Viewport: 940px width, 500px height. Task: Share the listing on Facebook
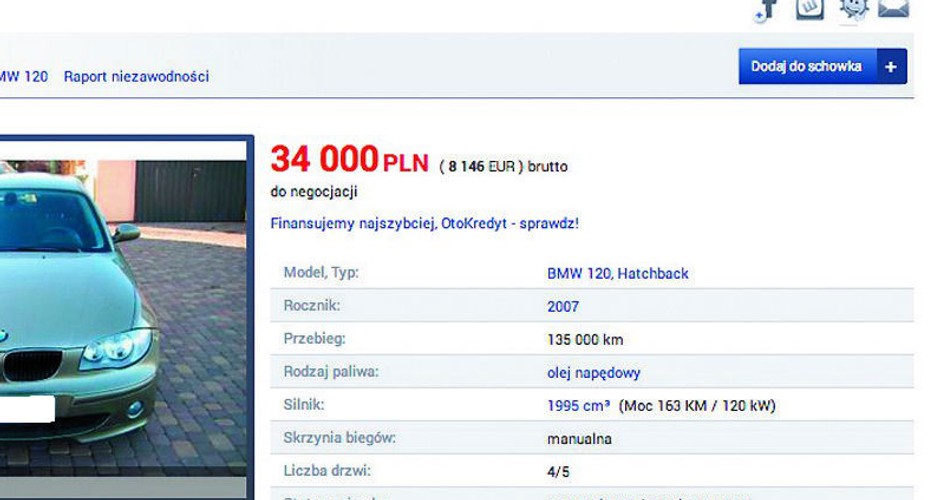[767, 10]
